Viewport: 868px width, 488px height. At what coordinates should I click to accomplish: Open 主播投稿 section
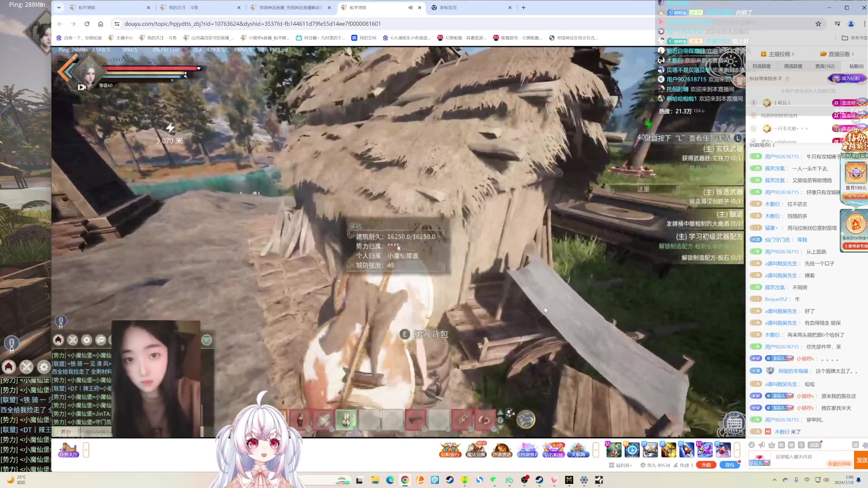click(x=778, y=54)
